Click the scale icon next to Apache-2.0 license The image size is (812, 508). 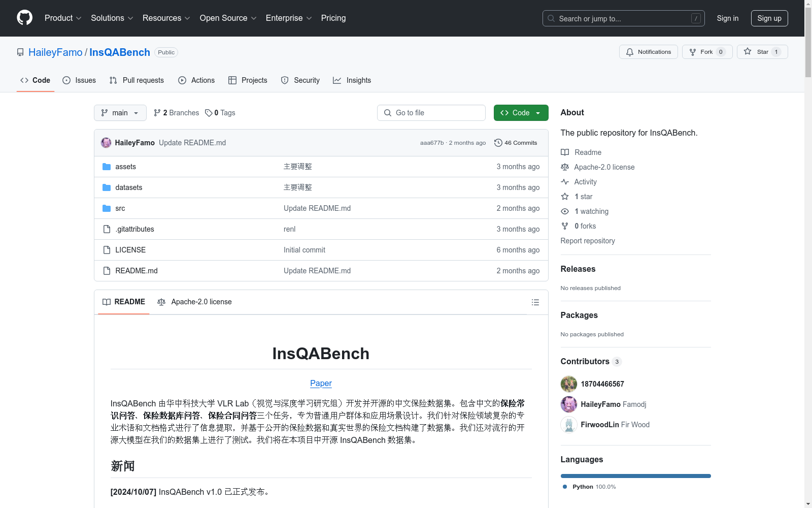point(565,167)
